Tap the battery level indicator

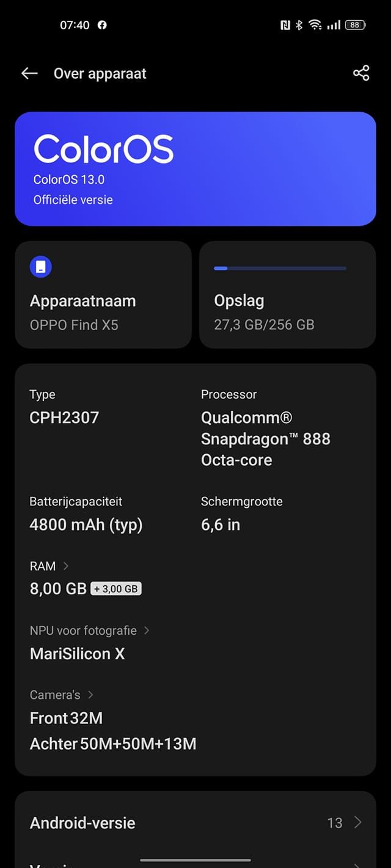(356, 25)
